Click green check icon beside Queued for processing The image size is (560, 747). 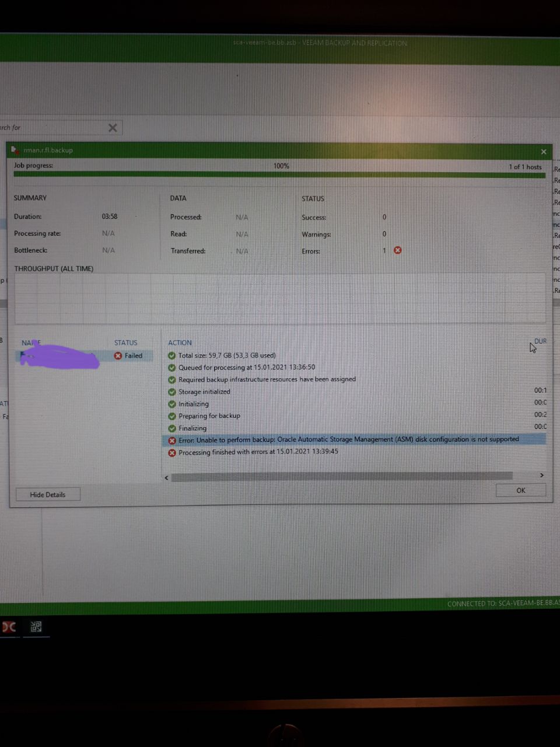click(171, 367)
